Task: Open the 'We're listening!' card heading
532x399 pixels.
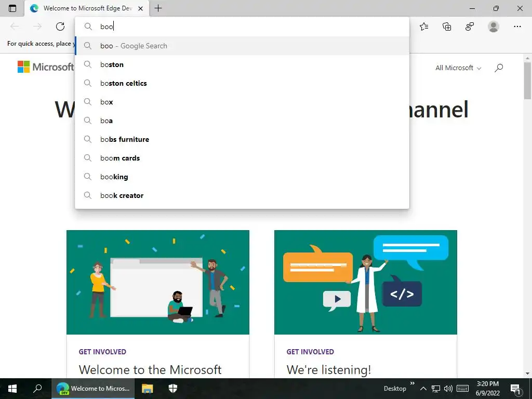Action: (x=328, y=369)
